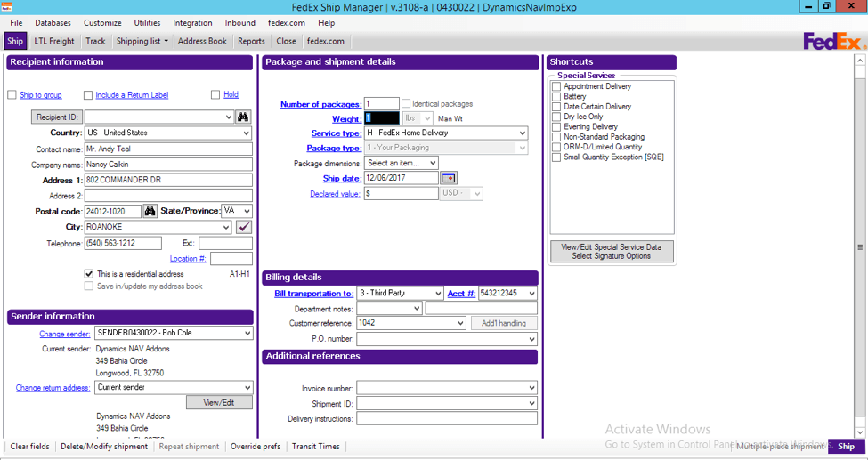Click Clear fields at bottom
Viewport: 868px width, 460px height.
point(30,446)
